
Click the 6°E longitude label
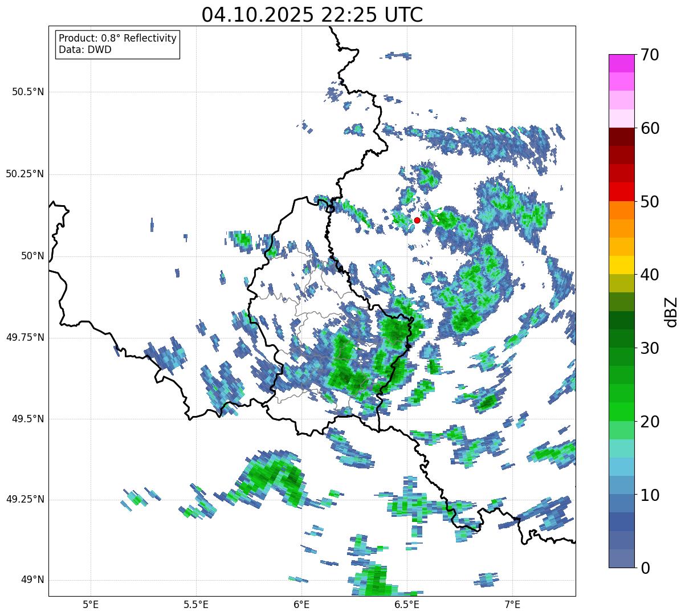pos(301,604)
